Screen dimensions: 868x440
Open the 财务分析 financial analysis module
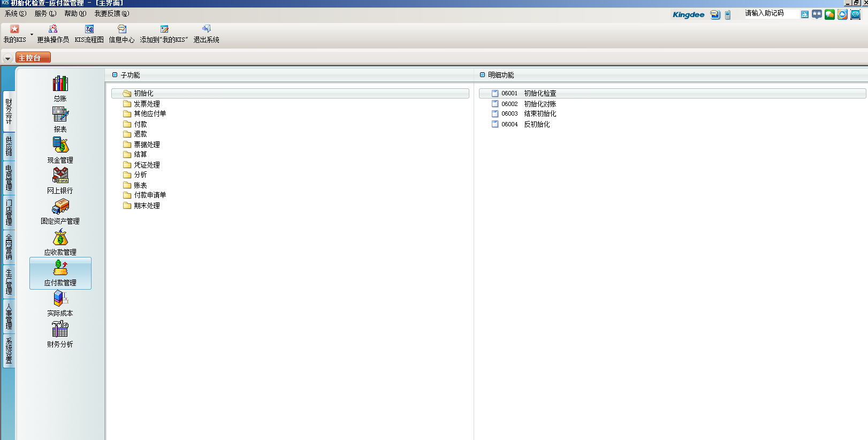pos(60,335)
